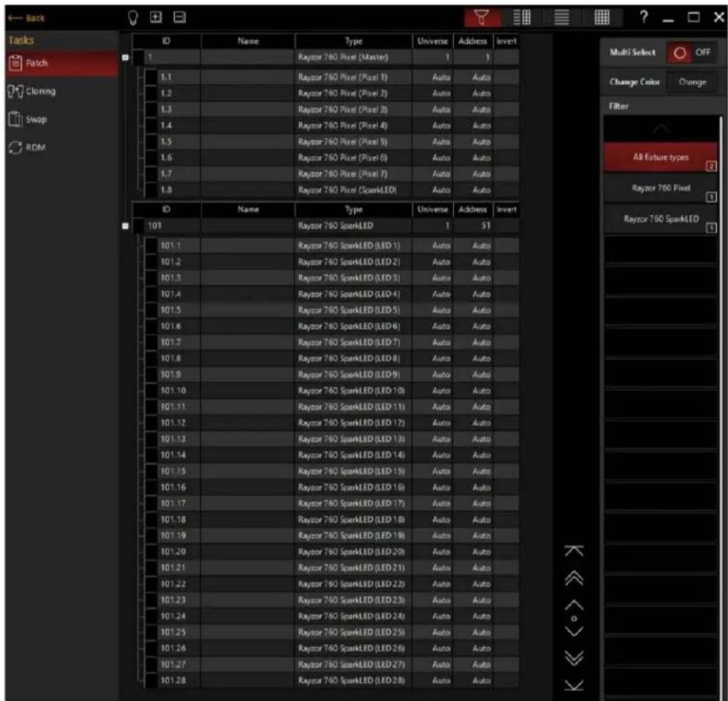Page down with the double down chevron
Image resolution: width=728 pixels, height=701 pixels.
coord(575,658)
